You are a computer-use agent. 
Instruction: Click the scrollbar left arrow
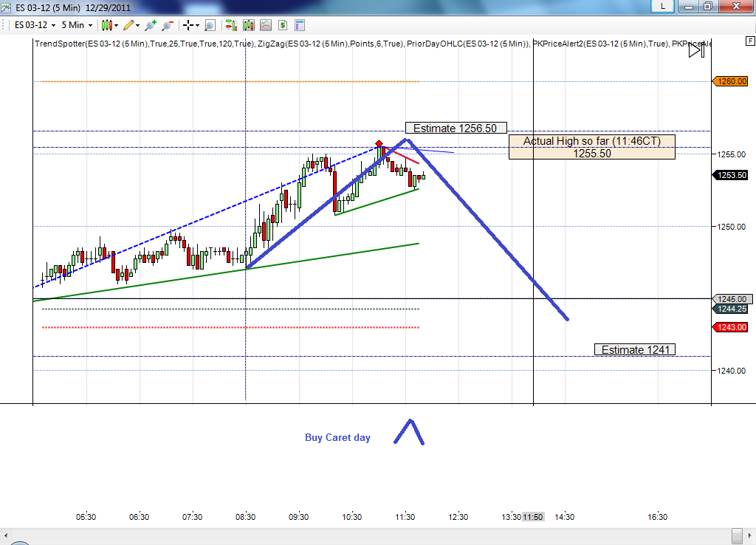tap(6, 536)
